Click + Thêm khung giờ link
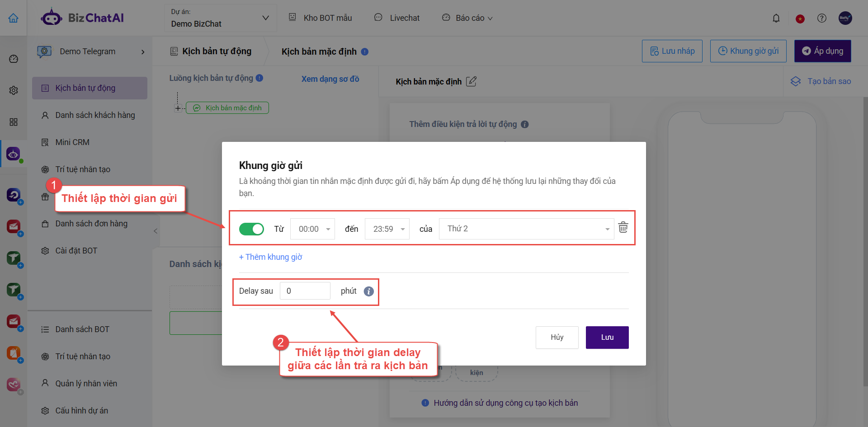The image size is (868, 427). [x=270, y=257]
